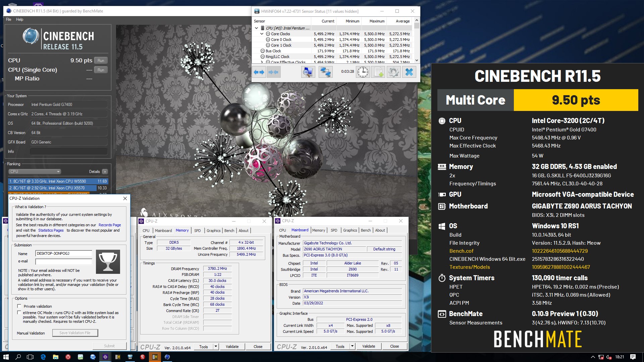Click HWiNFO scrollbar up arrow
The width and height of the screenshot is (644, 362).
(x=417, y=20)
